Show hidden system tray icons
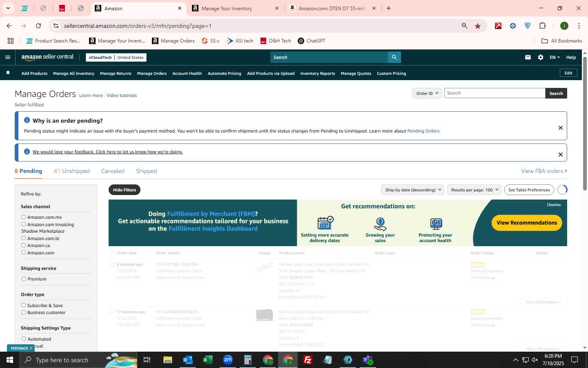The image size is (588, 368). 515,360
